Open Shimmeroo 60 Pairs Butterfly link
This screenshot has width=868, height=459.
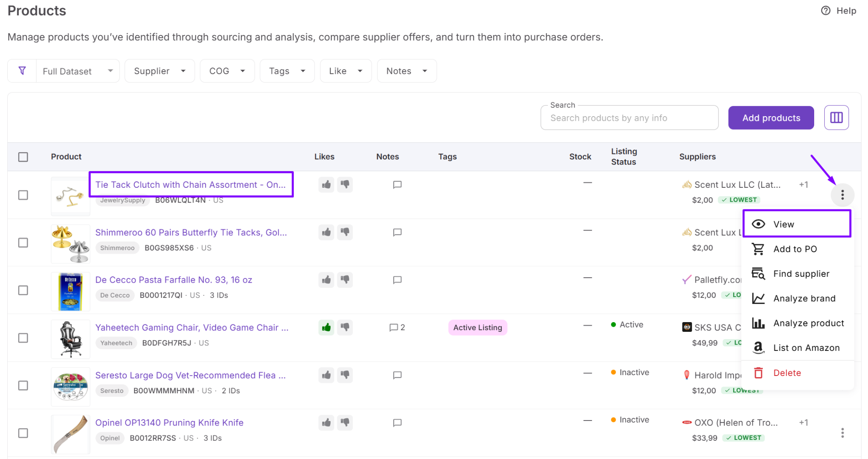click(x=191, y=232)
